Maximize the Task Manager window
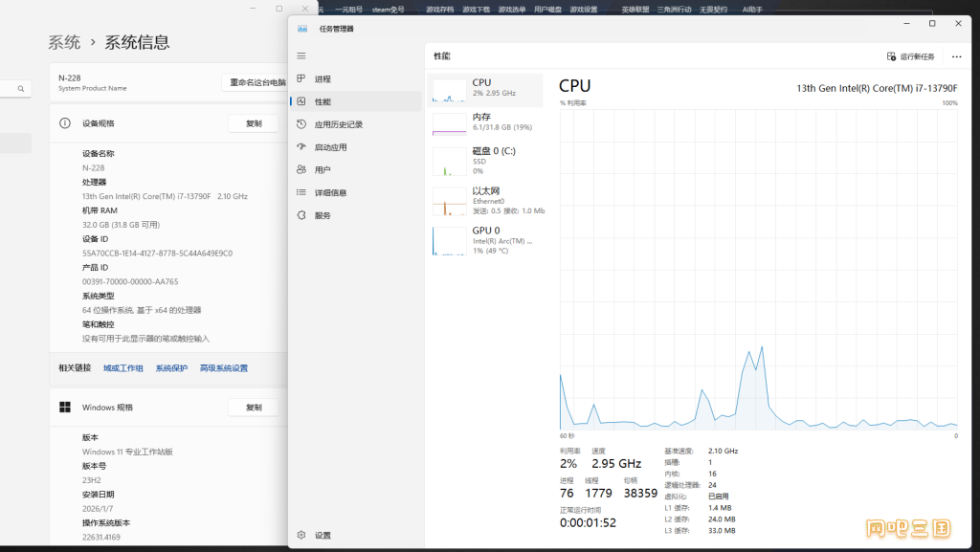The width and height of the screenshot is (980, 552). (932, 23)
